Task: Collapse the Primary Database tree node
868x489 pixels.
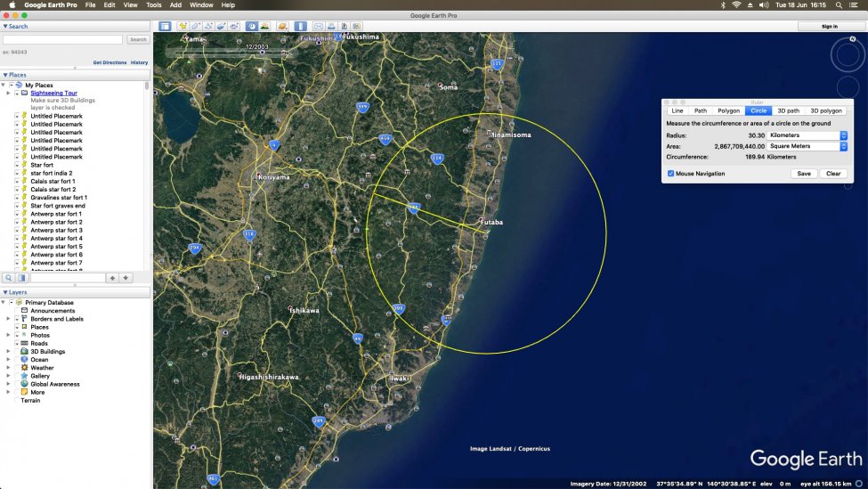Action: coord(4,302)
